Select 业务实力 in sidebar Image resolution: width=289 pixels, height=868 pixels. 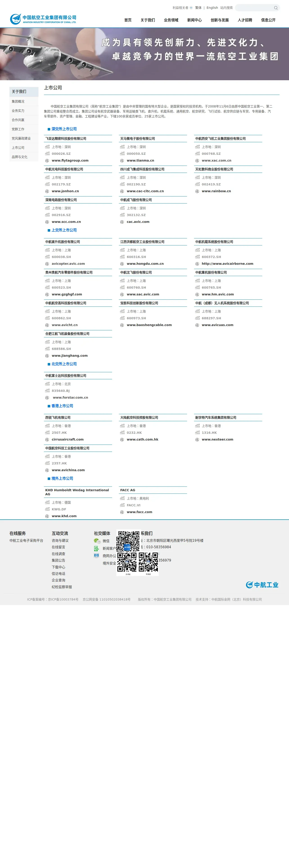click(x=24, y=111)
